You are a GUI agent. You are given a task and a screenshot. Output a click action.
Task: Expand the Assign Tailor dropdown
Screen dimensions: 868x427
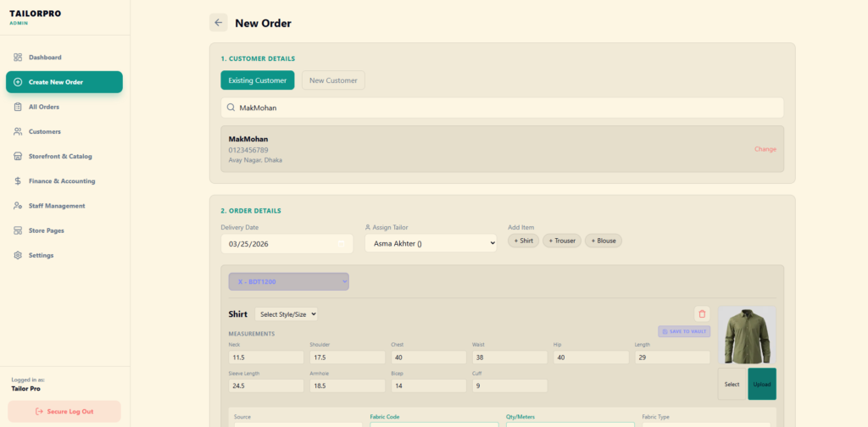pos(431,243)
